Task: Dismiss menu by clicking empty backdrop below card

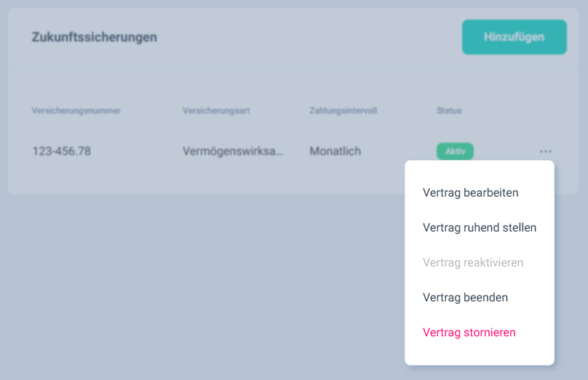Action: tap(182, 291)
